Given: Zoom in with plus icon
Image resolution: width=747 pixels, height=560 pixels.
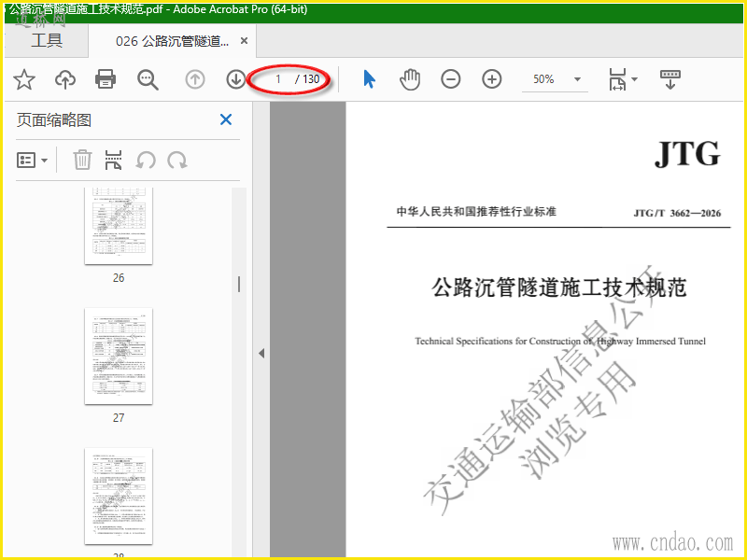Looking at the screenshot, I should click(x=492, y=79).
